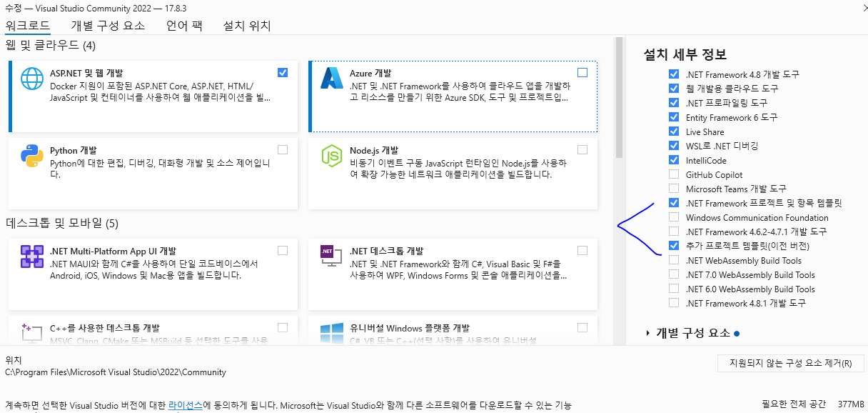The height and width of the screenshot is (413, 868).
Task: Click the 설치 세부 정보 heading
Action: click(x=685, y=54)
